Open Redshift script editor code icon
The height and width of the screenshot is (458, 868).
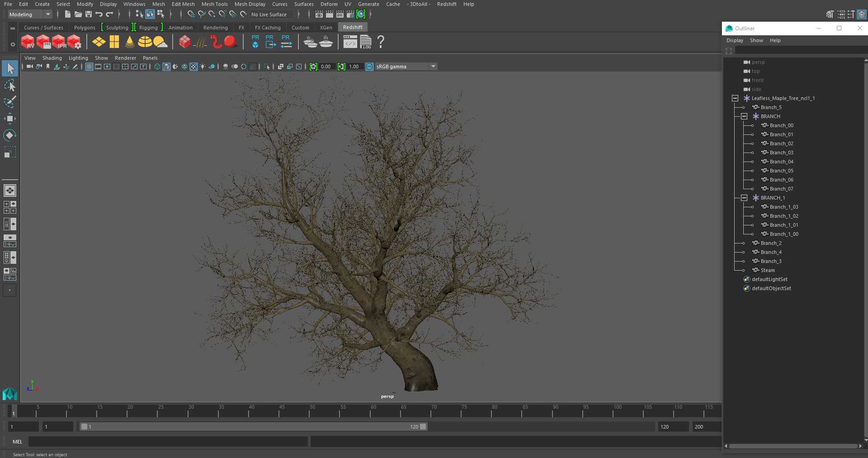pos(350,42)
